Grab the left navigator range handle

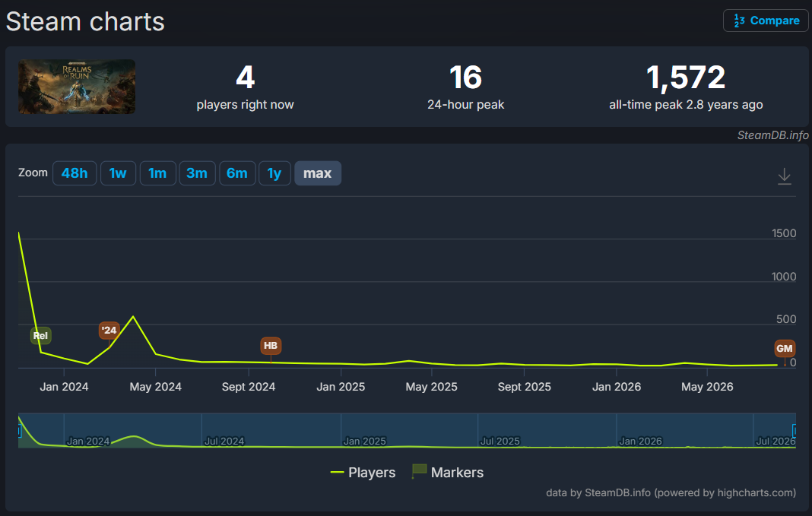tap(19, 431)
